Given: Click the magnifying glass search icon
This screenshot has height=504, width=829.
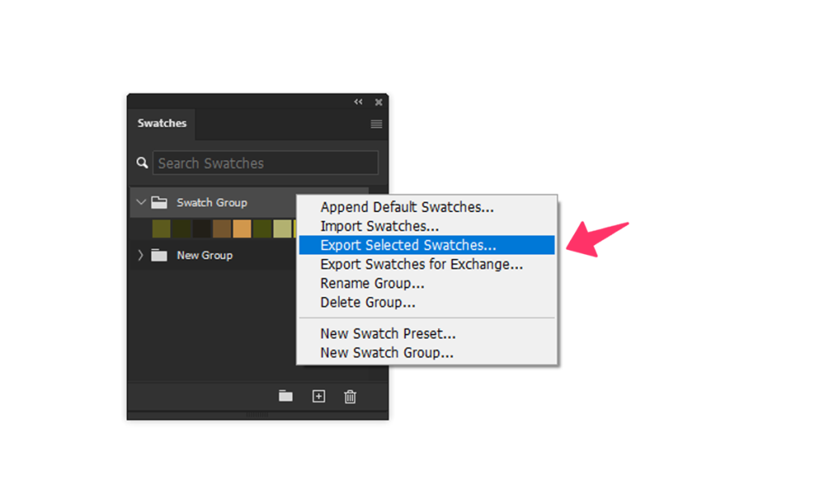Looking at the screenshot, I should 142,163.
